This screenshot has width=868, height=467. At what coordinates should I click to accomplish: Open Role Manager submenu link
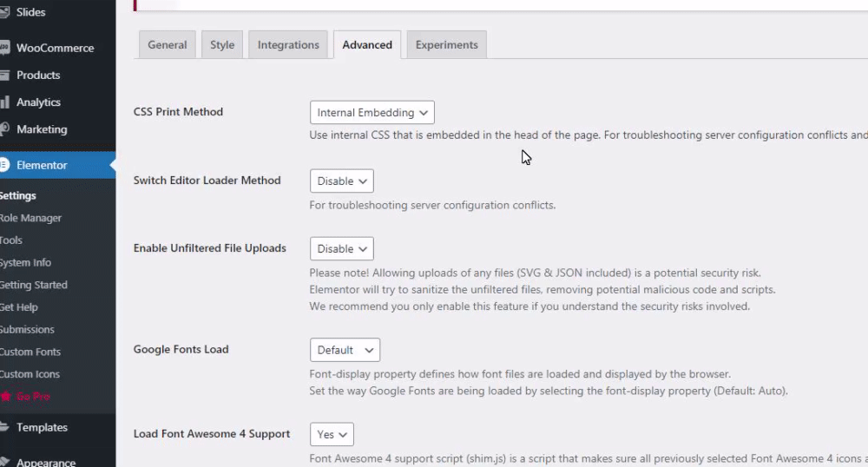coord(30,218)
